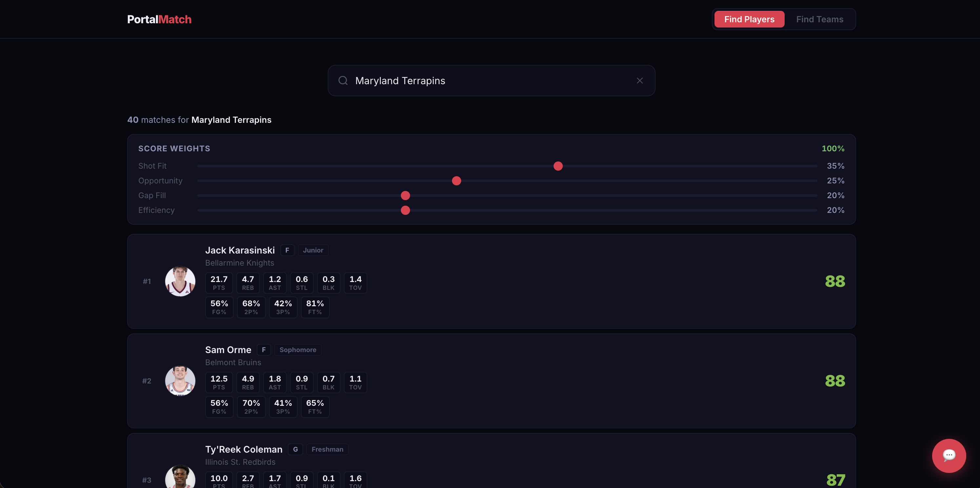The width and height of the screenshot is (980, 488).
Task: Click Sam Orme's player photo
Action: (180, 381)
